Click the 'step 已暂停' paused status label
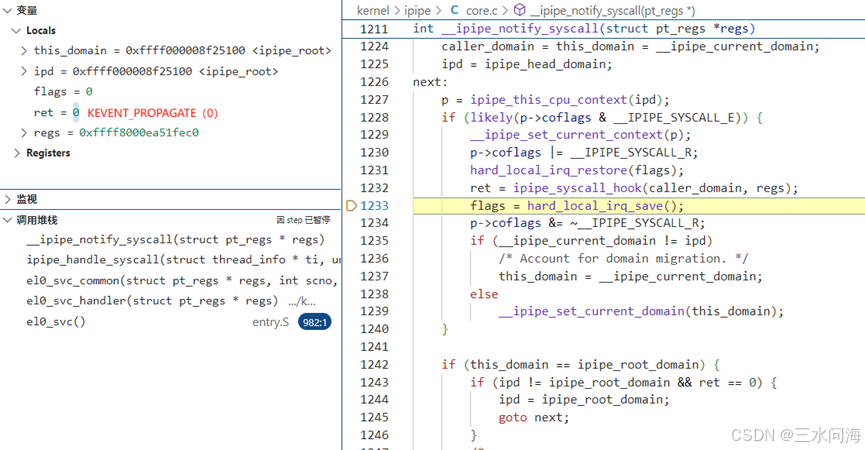The image size is (865, 450). pyautogui.click(x=303, y=220)
